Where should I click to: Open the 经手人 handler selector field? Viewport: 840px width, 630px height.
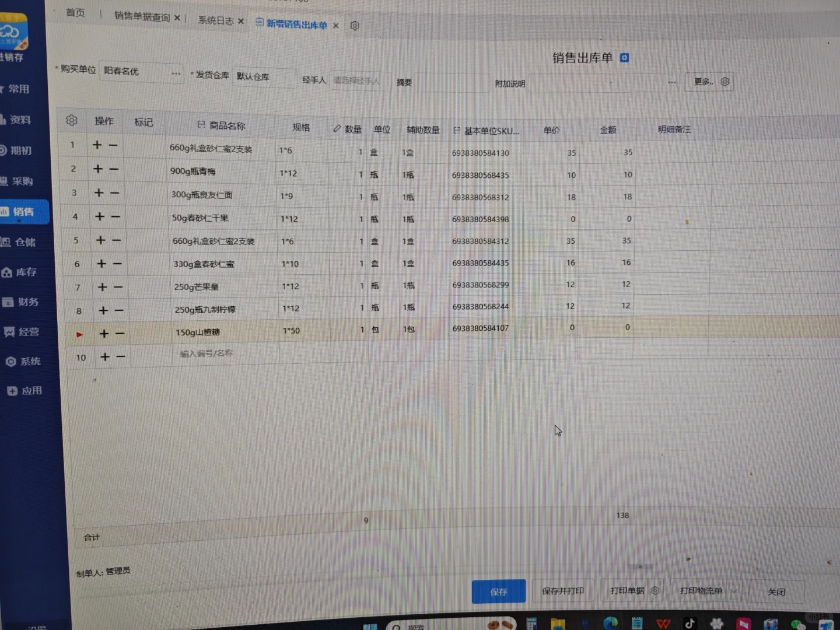tap(357, 80)
